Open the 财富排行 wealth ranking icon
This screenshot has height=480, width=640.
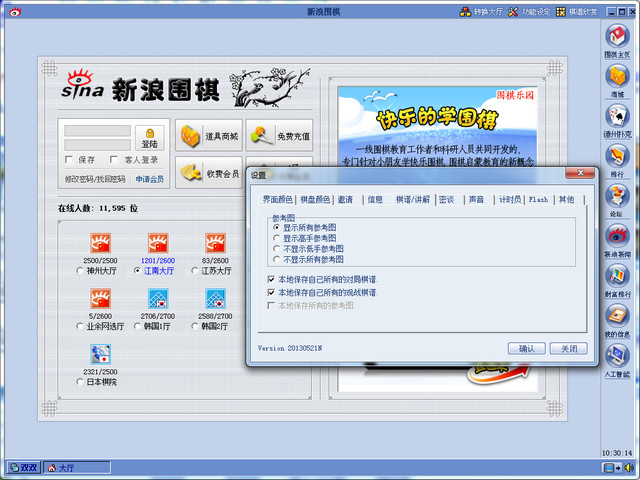pos(617,276)
